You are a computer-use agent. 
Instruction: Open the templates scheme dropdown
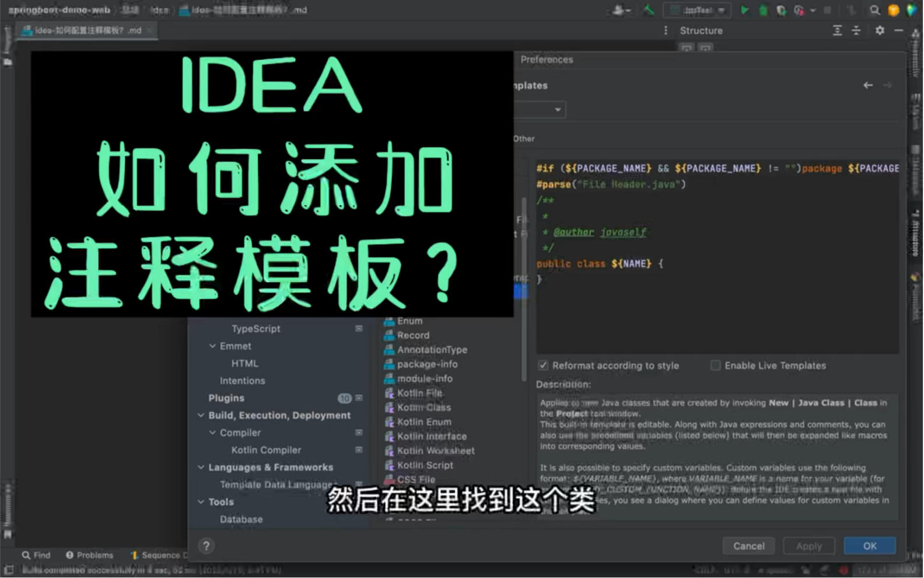coord(540,110)
